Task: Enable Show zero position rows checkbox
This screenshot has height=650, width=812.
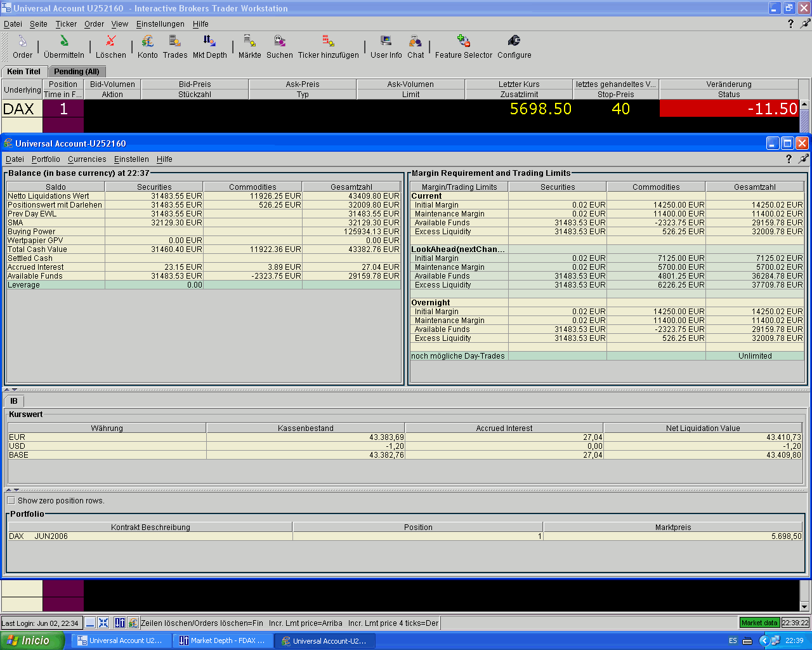Action: click(x=11, y=501)
